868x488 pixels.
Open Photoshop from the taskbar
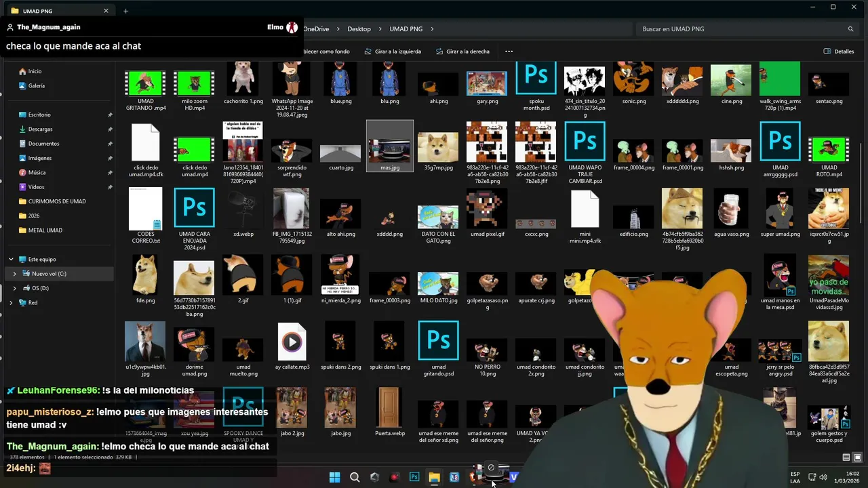tap(414, 477)
